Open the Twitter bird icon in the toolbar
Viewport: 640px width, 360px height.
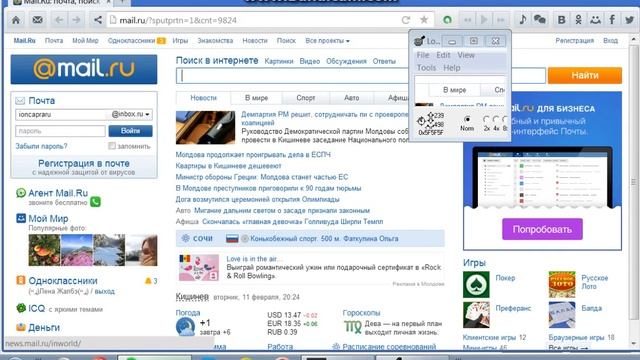(629, 20)
